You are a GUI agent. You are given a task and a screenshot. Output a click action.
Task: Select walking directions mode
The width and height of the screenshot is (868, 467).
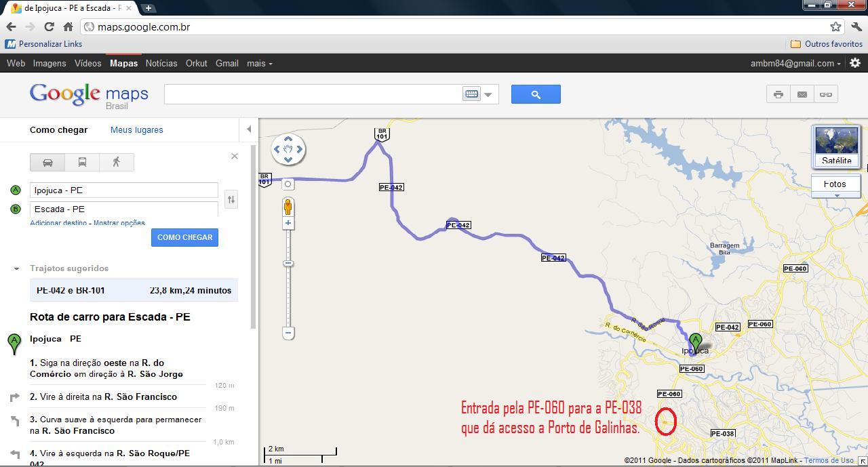tap(117, 162)
